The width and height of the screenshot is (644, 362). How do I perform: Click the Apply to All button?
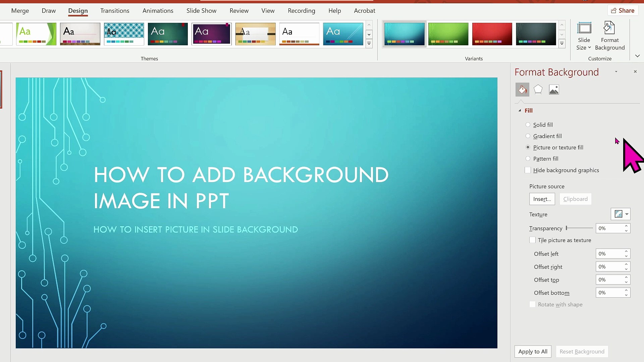coord(533,352)
